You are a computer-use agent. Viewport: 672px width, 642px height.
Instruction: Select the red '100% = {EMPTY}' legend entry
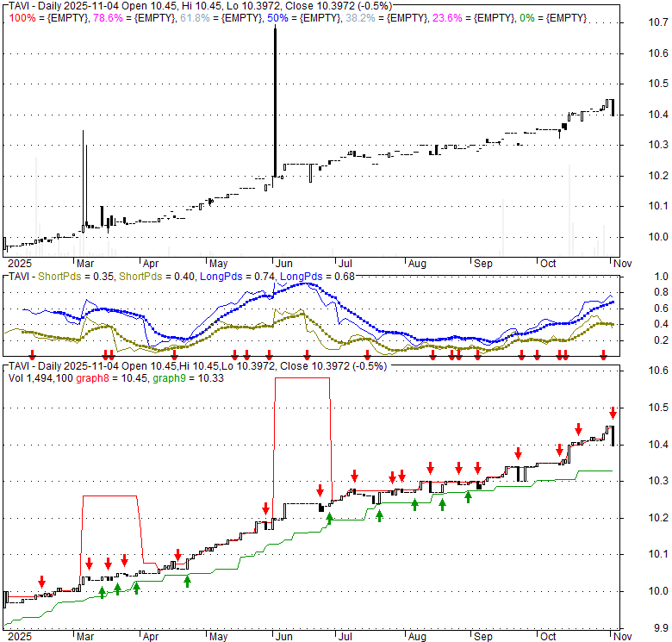(49, 18)
